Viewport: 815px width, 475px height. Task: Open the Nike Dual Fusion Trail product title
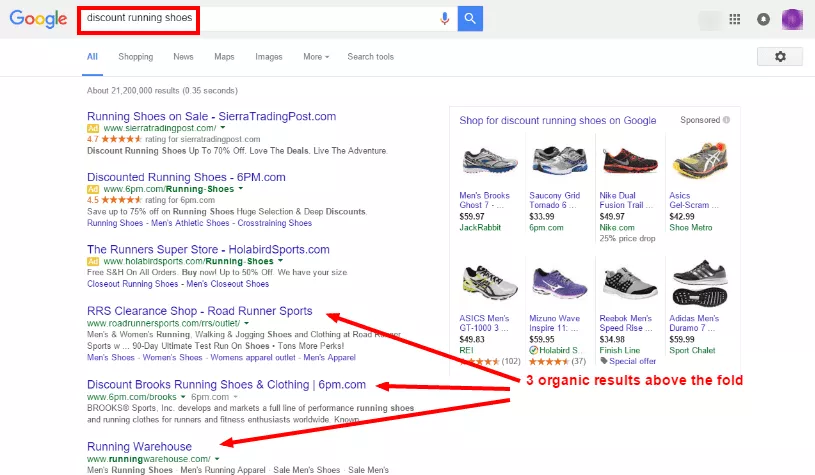[x=626, y=200]
